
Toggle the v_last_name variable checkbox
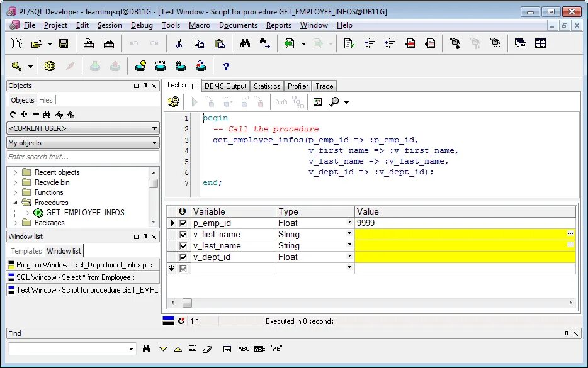pos(183,246)
